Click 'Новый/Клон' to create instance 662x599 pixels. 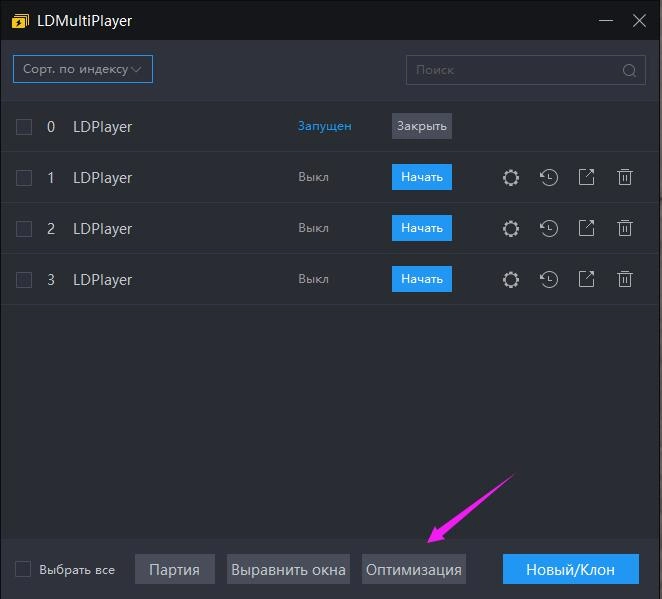pos(570,569)
